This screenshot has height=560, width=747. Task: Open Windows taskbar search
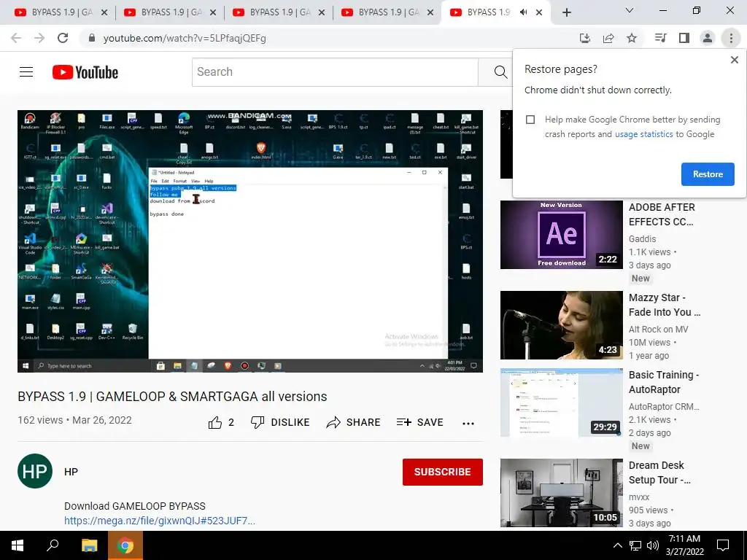(53, 545)
